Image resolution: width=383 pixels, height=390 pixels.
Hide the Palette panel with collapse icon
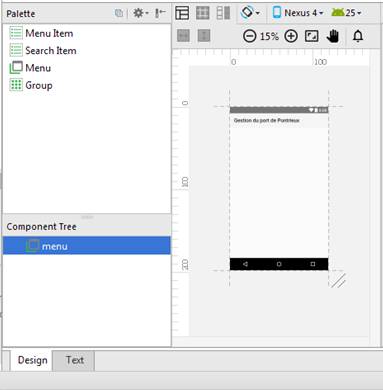(160, 13)
